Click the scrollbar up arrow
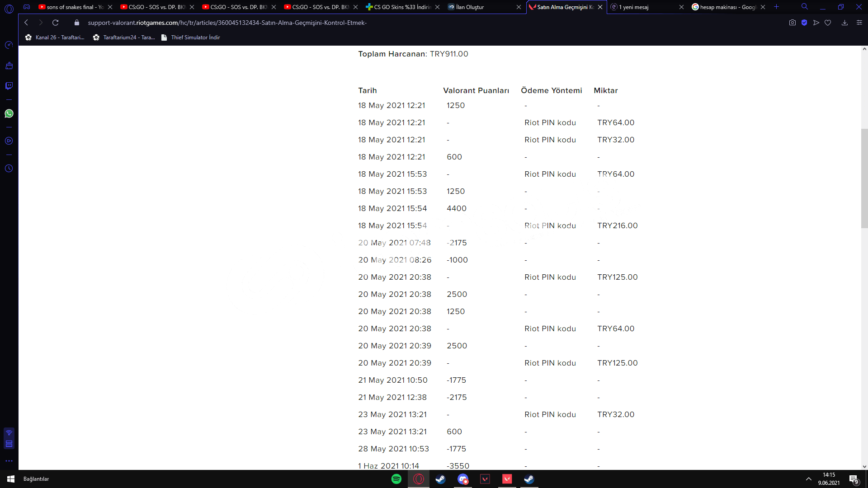The height and width of the screenshot is (488, 868). point(864,49)
